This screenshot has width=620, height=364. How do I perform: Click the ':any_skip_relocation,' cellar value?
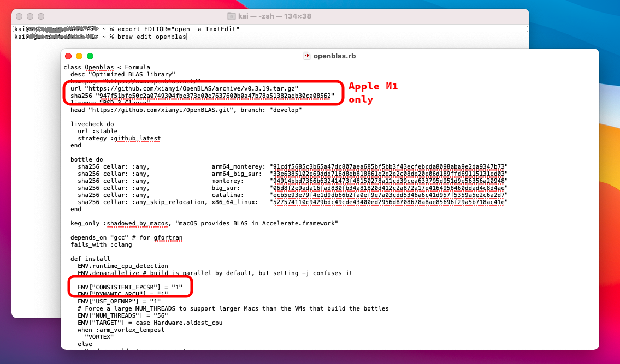(x=170, y=202)
